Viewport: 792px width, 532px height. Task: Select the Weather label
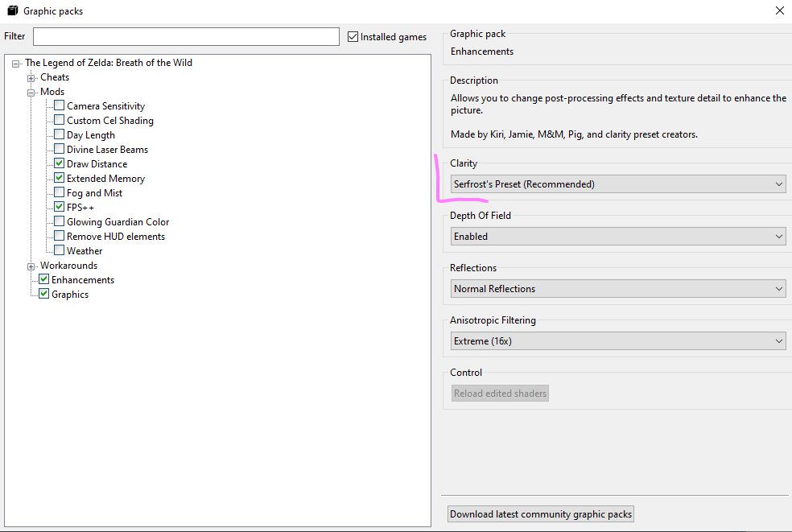pos(85,251)
